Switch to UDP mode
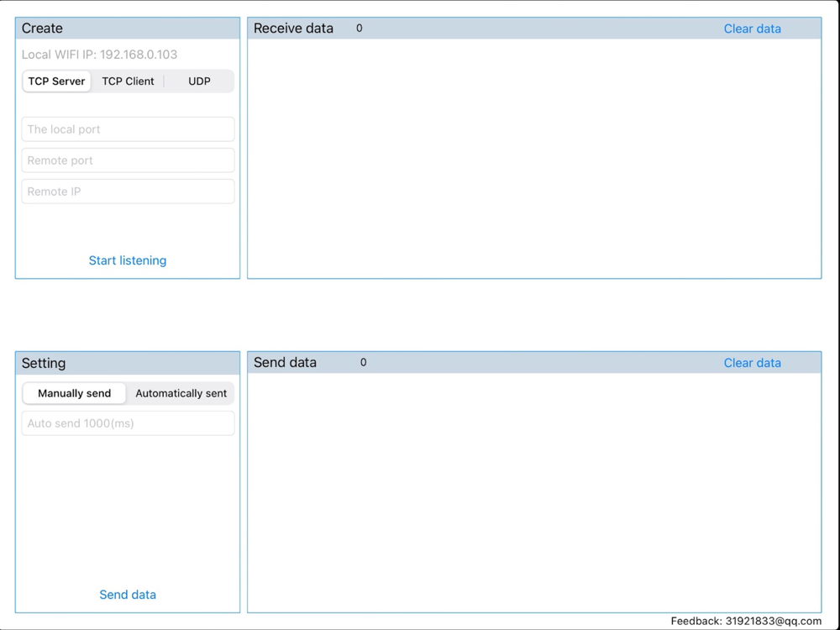This screenshot has width=840, height=630. (199, 81)
